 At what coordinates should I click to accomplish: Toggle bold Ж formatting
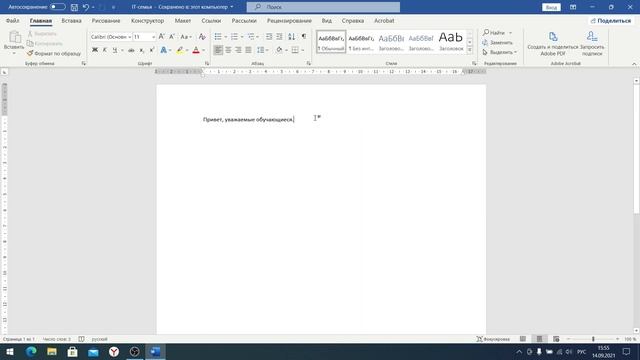click(x=95, y=50)
